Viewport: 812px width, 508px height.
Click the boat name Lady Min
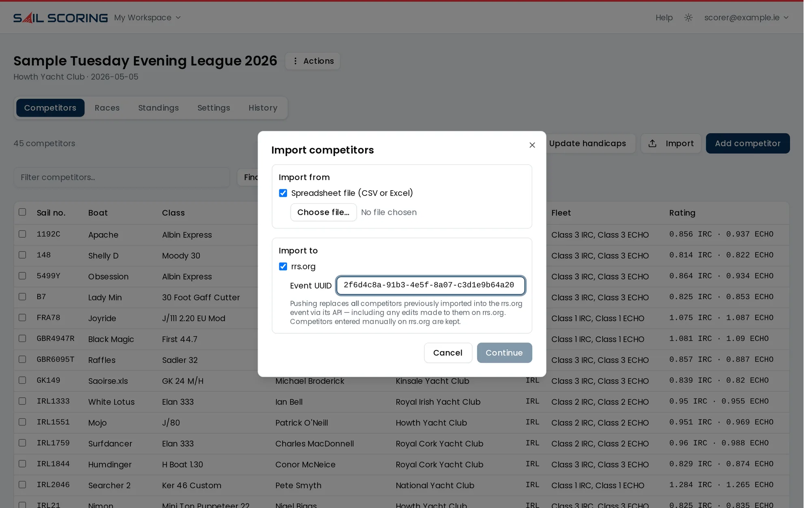point(105,297)
